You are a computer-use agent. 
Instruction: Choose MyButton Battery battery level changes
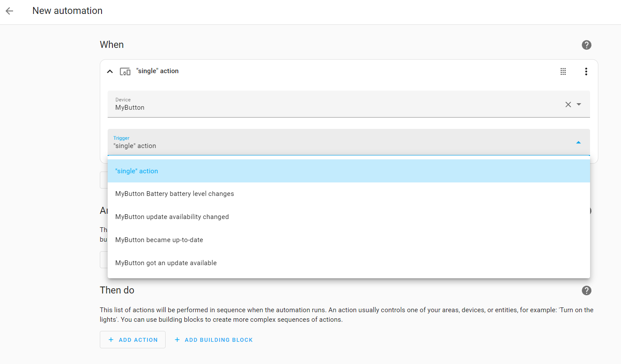(x=174, y=194)
